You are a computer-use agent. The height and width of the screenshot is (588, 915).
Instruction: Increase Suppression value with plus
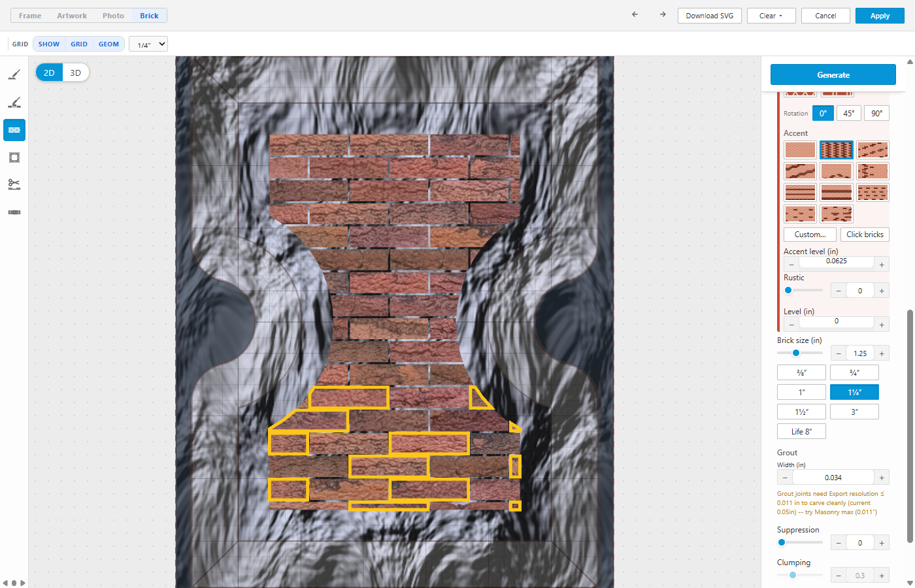(x=882, y=543)
